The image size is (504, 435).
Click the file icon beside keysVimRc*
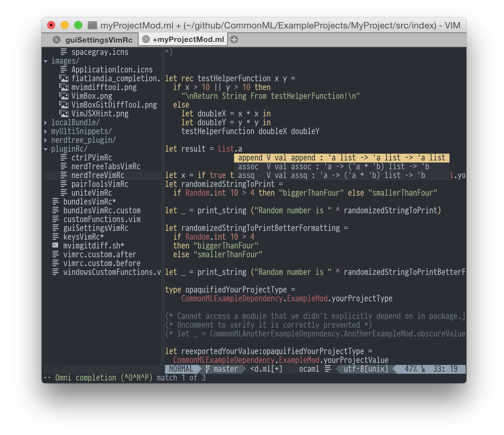56,237
